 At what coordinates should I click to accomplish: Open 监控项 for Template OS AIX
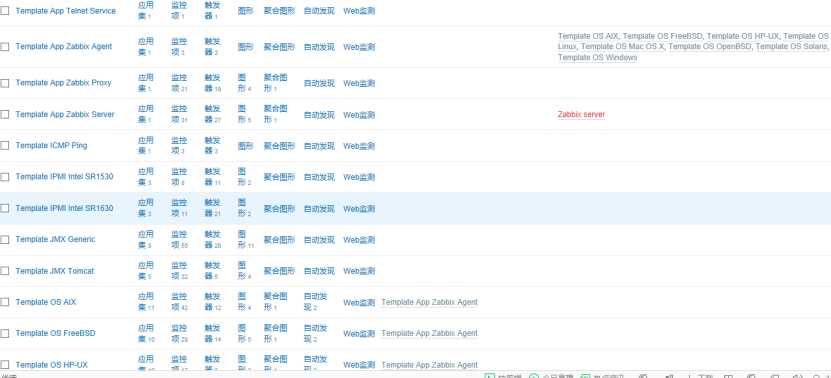pyautogui.click(x=179, y=302)
